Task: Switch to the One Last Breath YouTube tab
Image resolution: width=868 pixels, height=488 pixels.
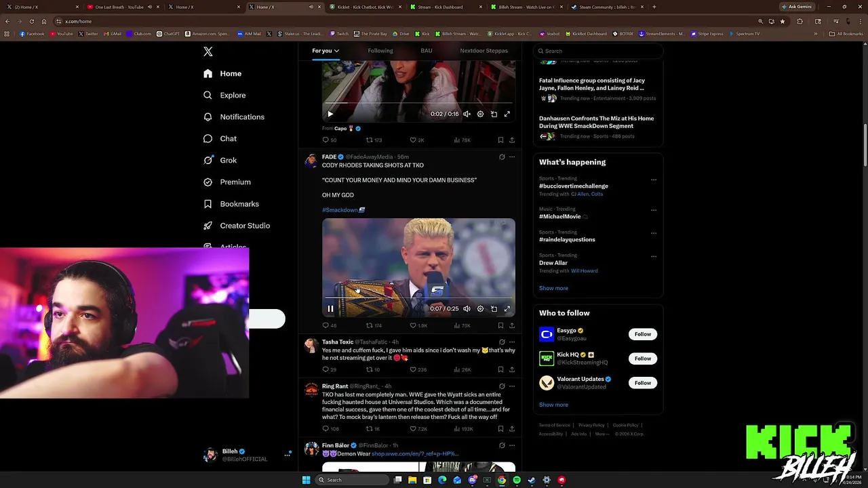Action: click(122, 7)
